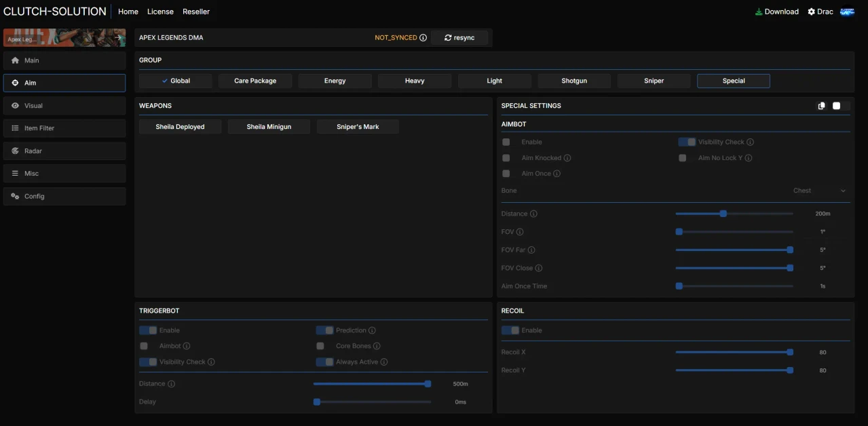Screen dimensions: 868x426
Task: Click info icon beside Aimbot Distance label
Action: pyautogui.click(x=533, y=214)
